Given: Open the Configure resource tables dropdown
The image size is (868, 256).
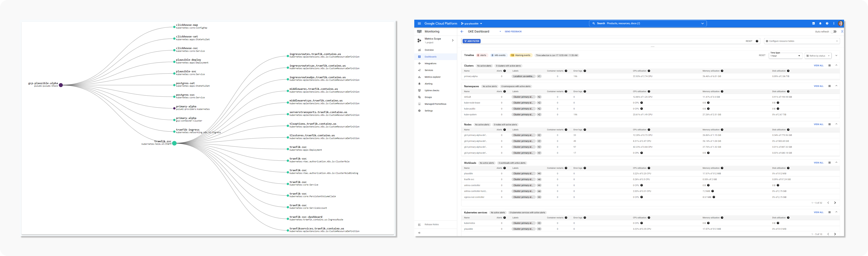Looking at the screenshot, I should (802, 41).
